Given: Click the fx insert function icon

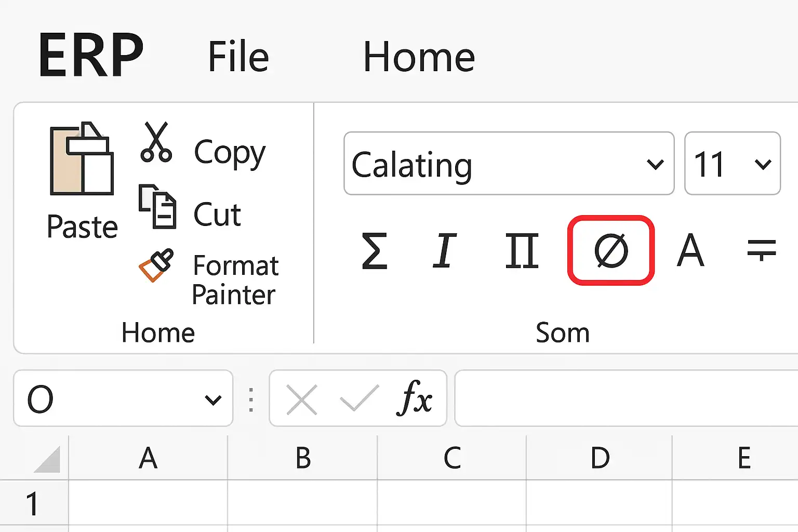Looking at the screenshot, I should [415, 398].
